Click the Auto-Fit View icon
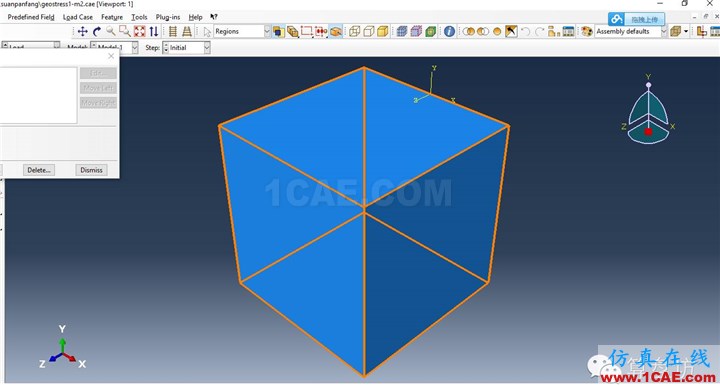The image size is (720, 385). click(x=140, y=31)
